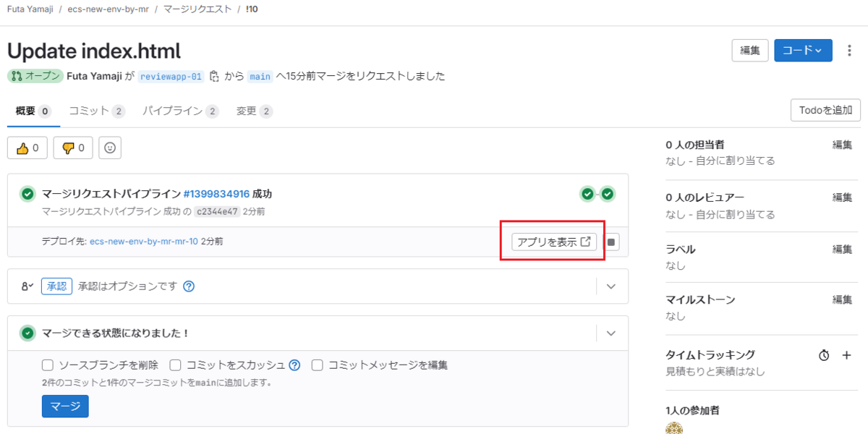Click the 編集 button next to title

[x=750, y=51]
